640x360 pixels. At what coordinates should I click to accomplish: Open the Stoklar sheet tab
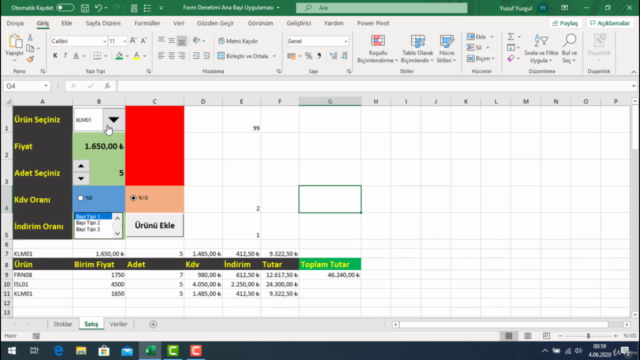coord(62,324)
